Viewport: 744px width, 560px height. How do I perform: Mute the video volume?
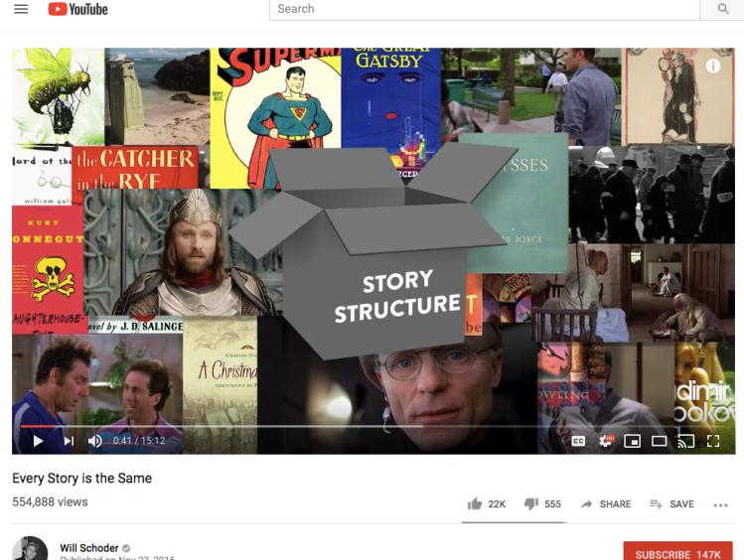95,441
